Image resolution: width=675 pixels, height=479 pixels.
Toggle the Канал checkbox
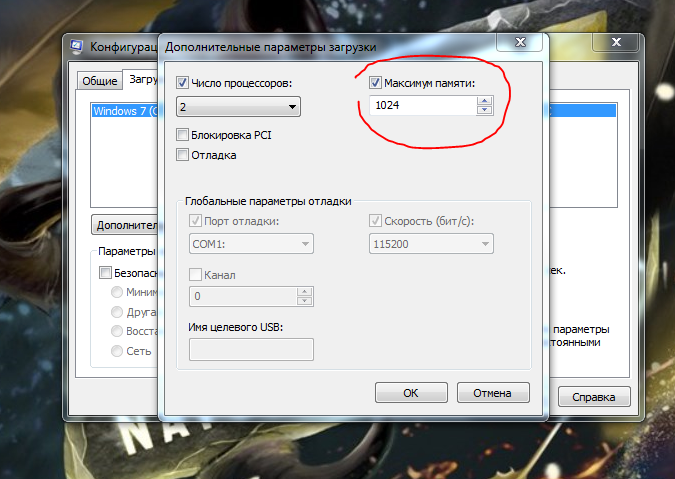pyautogui.click(x=195, y=275)
